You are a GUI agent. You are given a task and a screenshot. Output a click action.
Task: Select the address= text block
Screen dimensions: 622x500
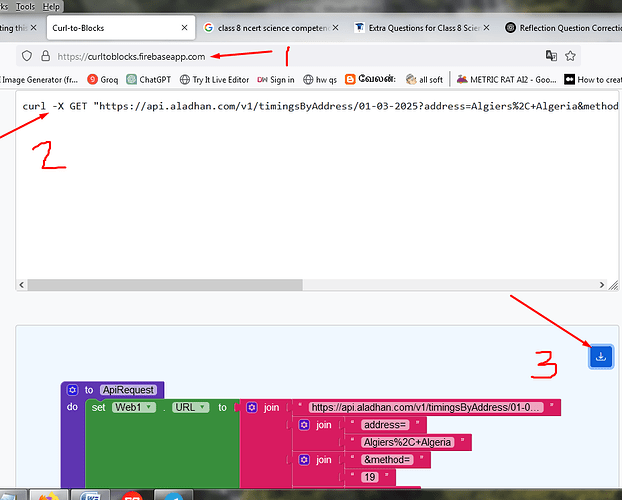point(385,425)
